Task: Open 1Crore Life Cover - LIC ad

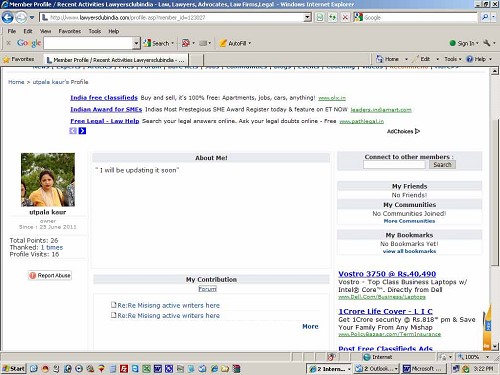Action: 385,311
